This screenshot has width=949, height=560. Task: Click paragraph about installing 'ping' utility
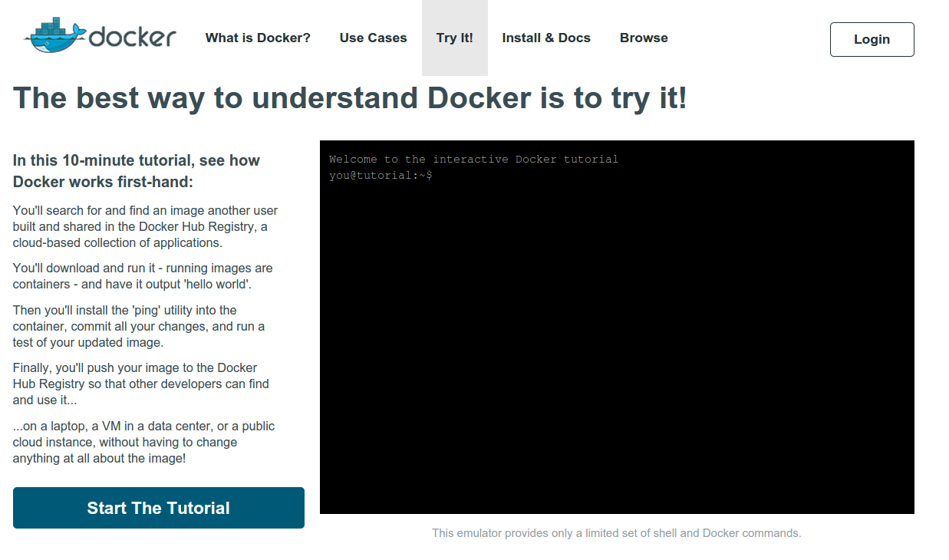pos(139,326)
